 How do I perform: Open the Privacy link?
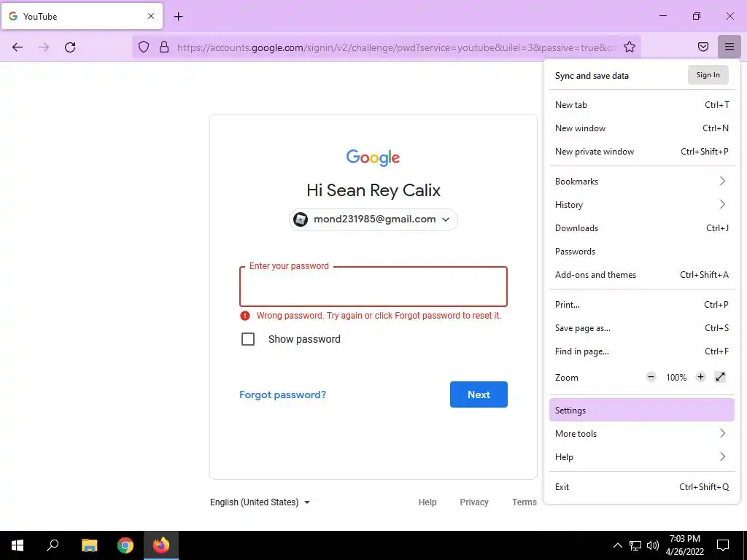[x=474, y=502]
